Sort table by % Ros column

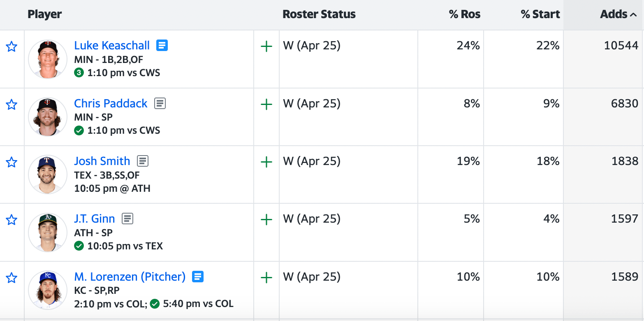point(465,14)
